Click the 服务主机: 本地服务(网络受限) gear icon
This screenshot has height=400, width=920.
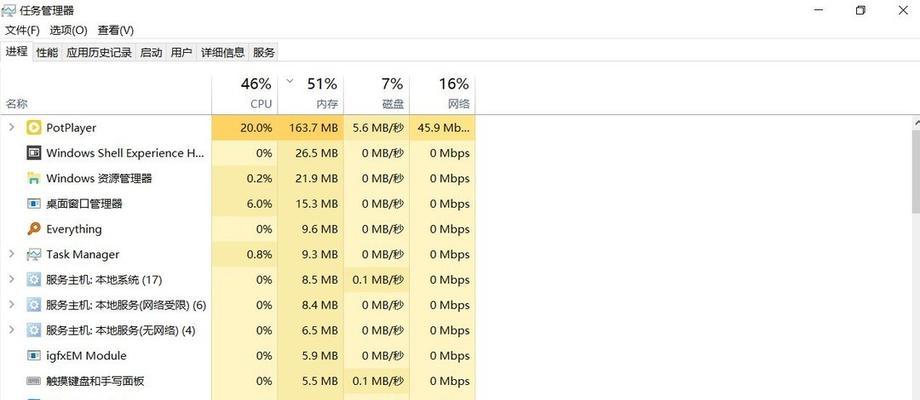[x=33, y=304]
